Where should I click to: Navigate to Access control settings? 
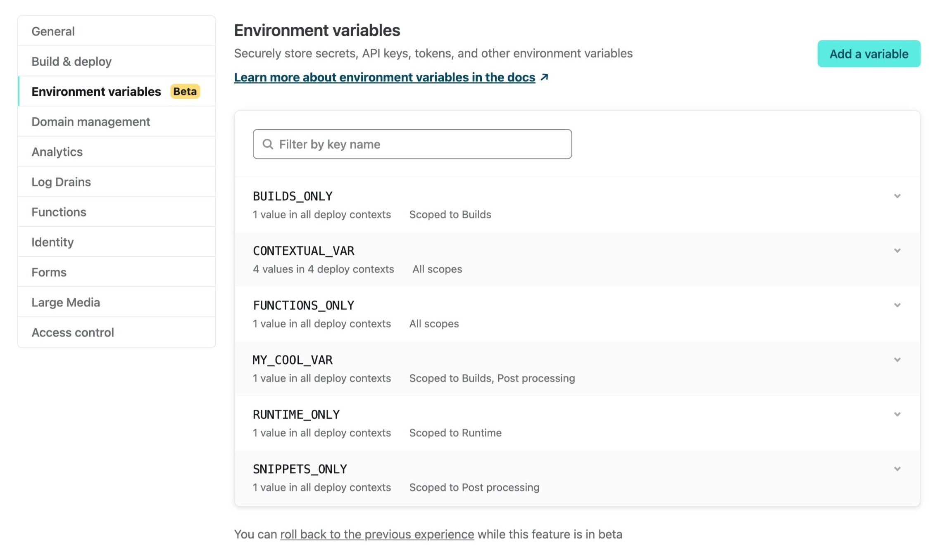(x=73, y=332)
